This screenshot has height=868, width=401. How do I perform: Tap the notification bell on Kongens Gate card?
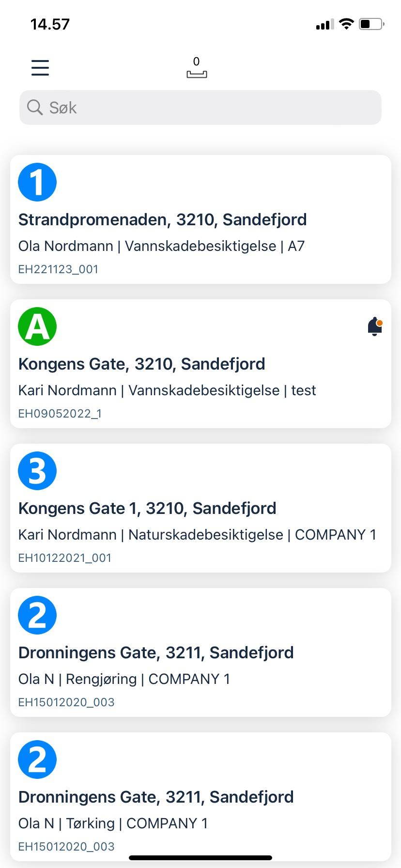(375, 326)
